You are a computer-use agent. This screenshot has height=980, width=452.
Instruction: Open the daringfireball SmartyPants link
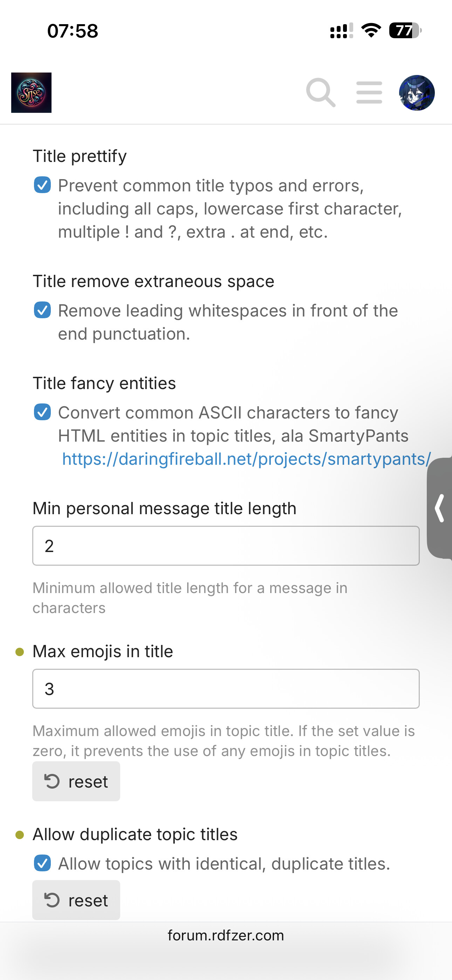pos(246,459)
